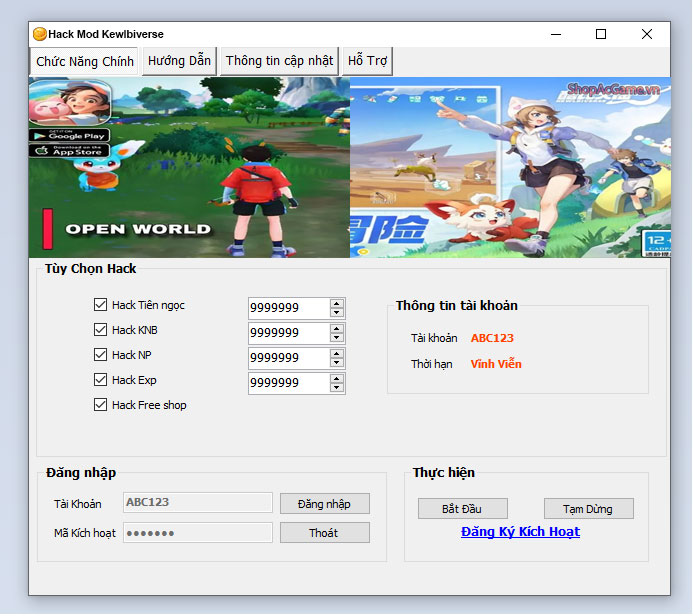Click the Google Play badge in banner
The height and width of the screenshot is (616, 693).
tap(69, 136)
